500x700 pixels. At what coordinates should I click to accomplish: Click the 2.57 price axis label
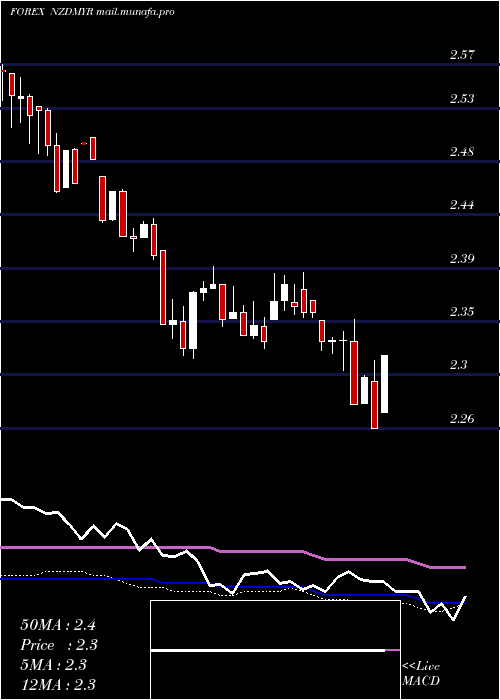[462, 55]
